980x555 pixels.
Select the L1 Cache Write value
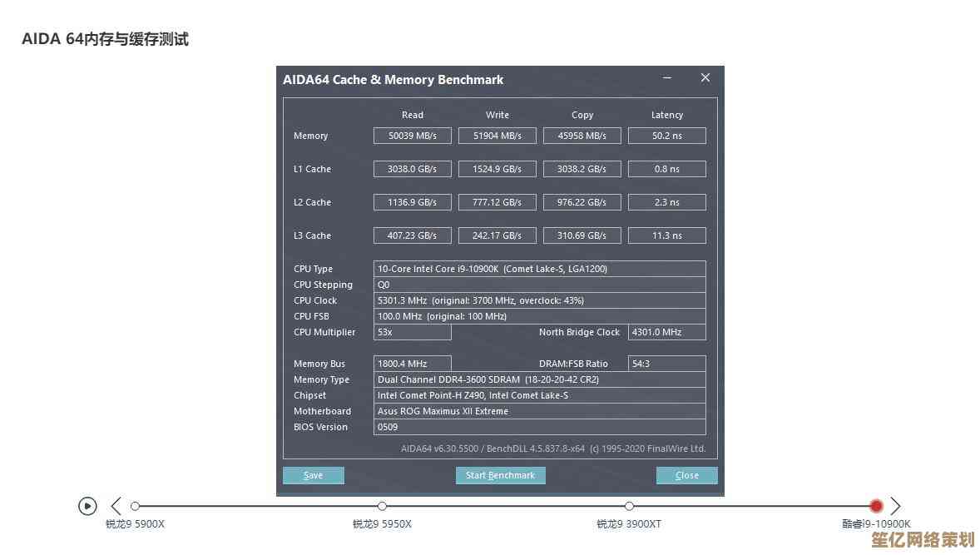[497, 169]
